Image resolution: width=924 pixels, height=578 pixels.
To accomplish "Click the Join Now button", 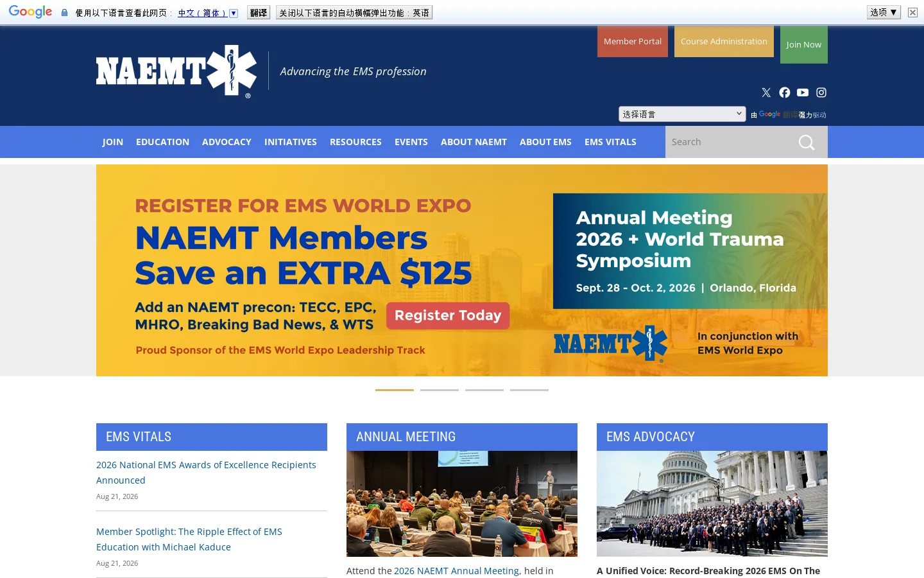I will [804, 45].
